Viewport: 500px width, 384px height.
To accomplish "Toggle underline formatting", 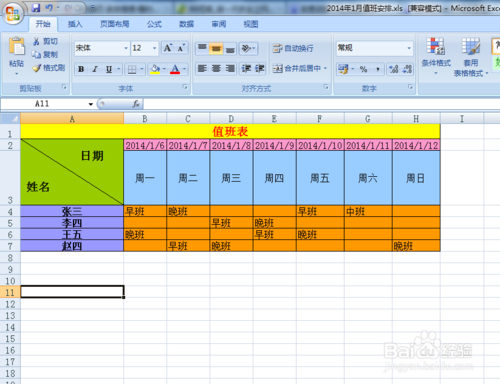I will (109, 69).
